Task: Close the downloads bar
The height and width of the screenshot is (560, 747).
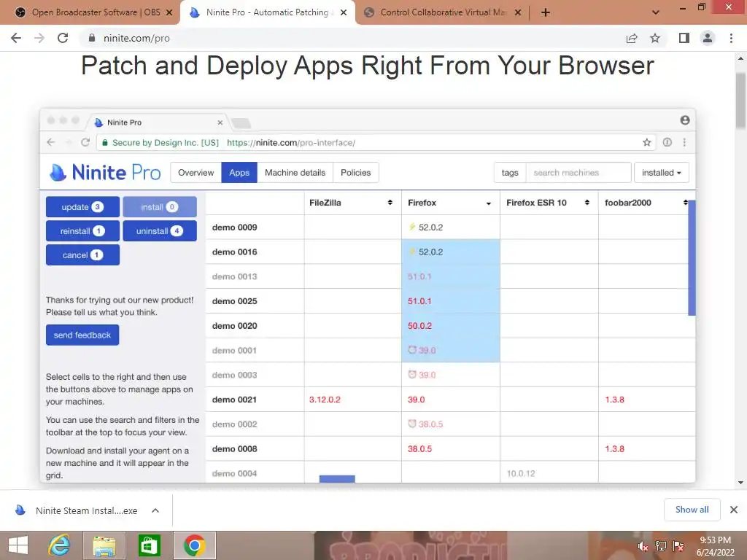Action: tap(734, 510)
